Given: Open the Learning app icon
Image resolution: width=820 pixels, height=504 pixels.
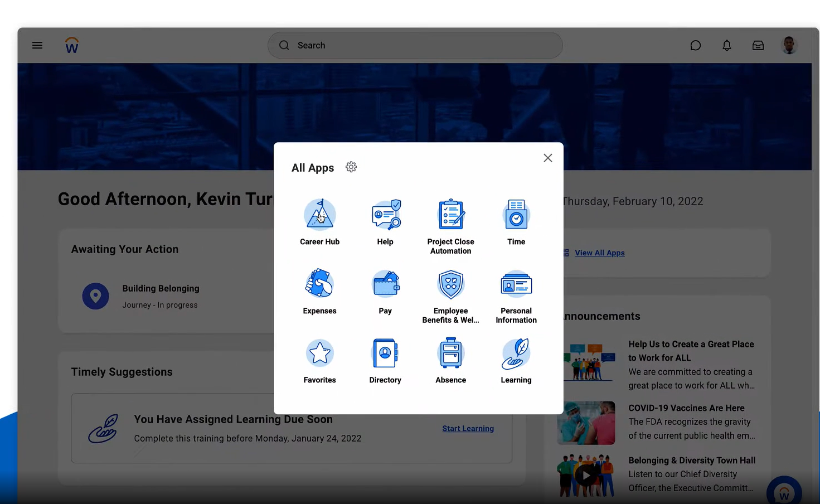Looking at the screenshot, I should (516, 353).
